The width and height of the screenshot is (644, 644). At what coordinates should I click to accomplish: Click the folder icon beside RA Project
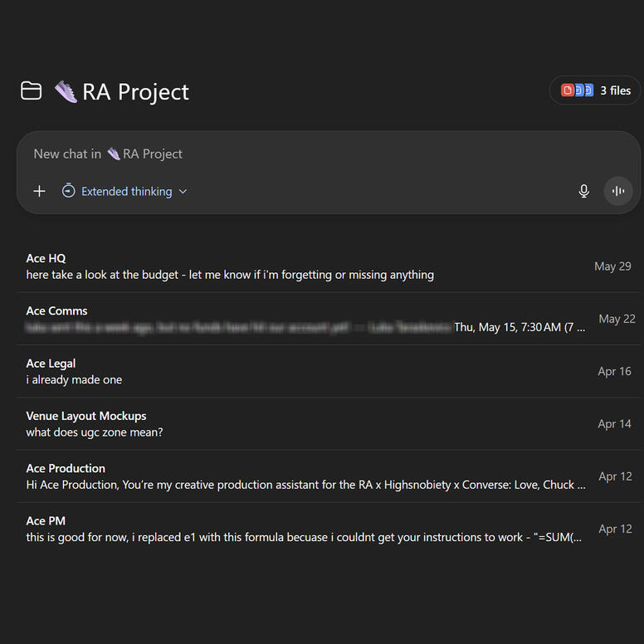pos(31,91)
